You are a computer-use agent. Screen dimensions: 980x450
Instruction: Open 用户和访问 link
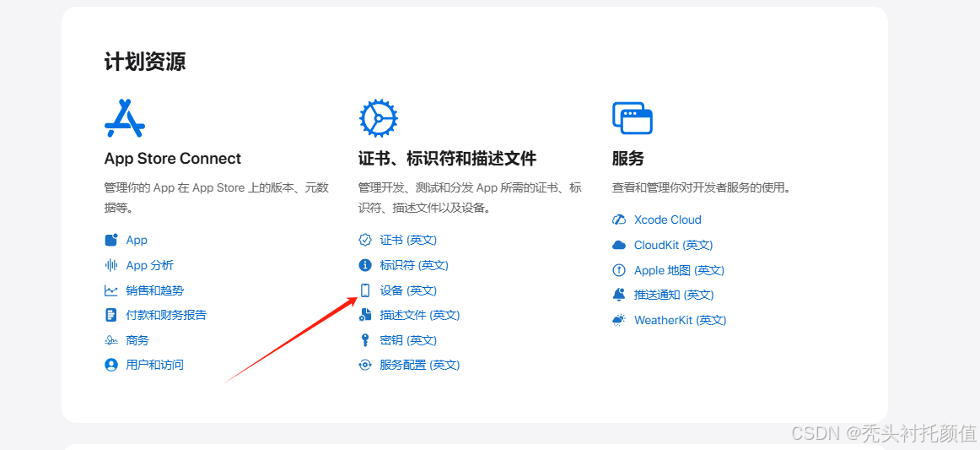[155, 365]
